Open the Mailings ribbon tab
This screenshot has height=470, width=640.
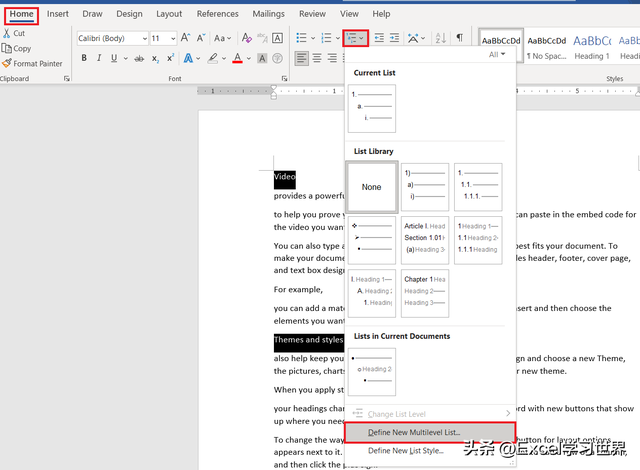coord(267,14)
